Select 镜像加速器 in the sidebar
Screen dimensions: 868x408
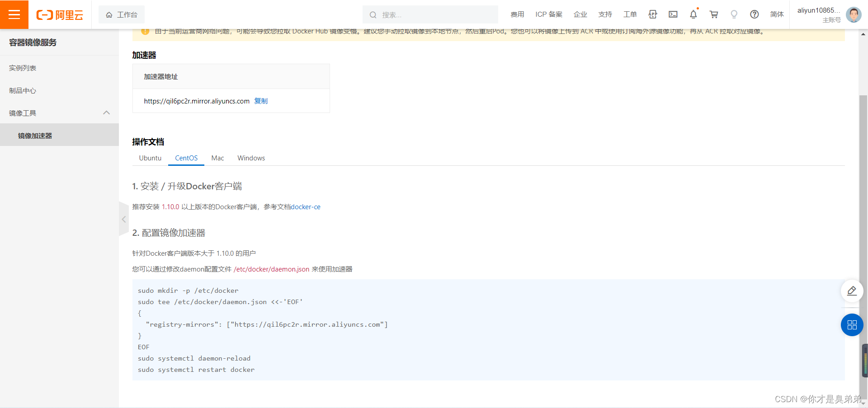click(x=59, y=136)
